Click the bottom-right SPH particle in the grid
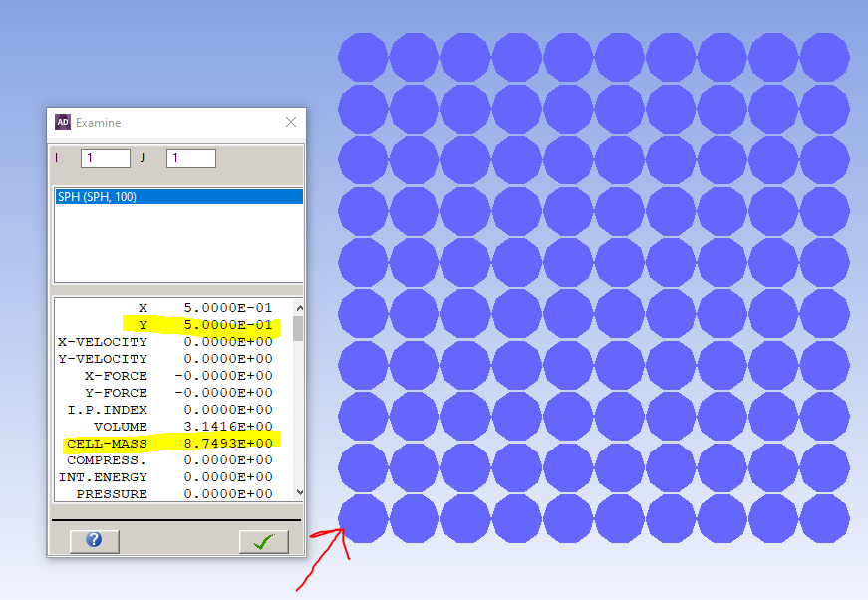Viewport: 868px width, 600px height. point(825,518)
